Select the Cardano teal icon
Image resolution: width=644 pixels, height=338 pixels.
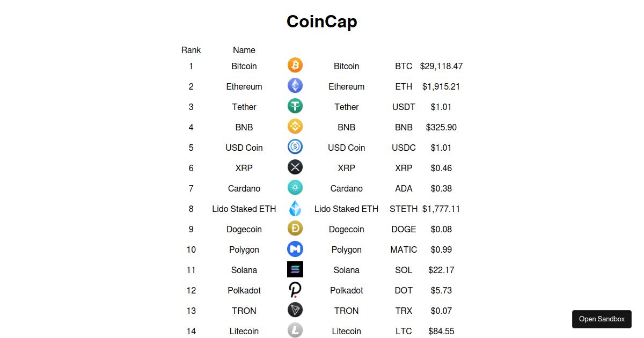click(295, 187)
